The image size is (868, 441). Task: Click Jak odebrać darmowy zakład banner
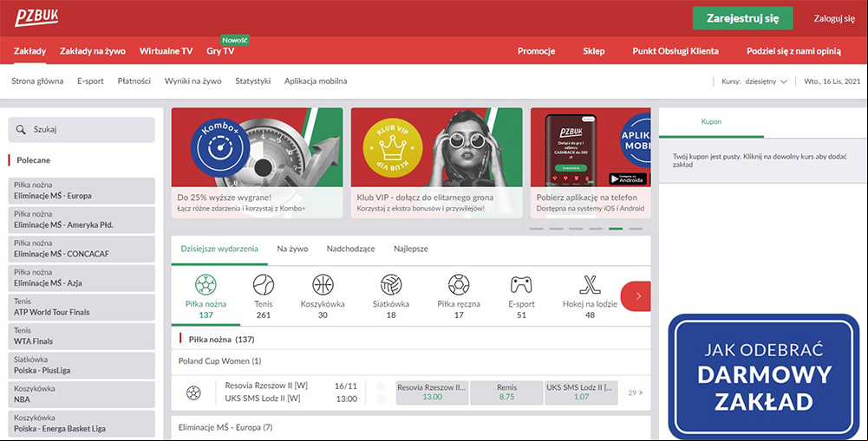pos(764,377)
